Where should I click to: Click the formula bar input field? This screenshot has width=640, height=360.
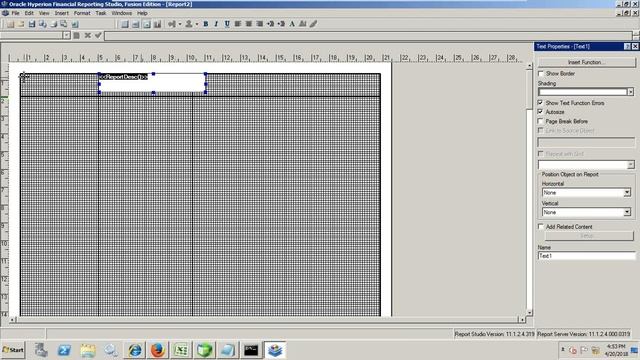tap(369, 36)
